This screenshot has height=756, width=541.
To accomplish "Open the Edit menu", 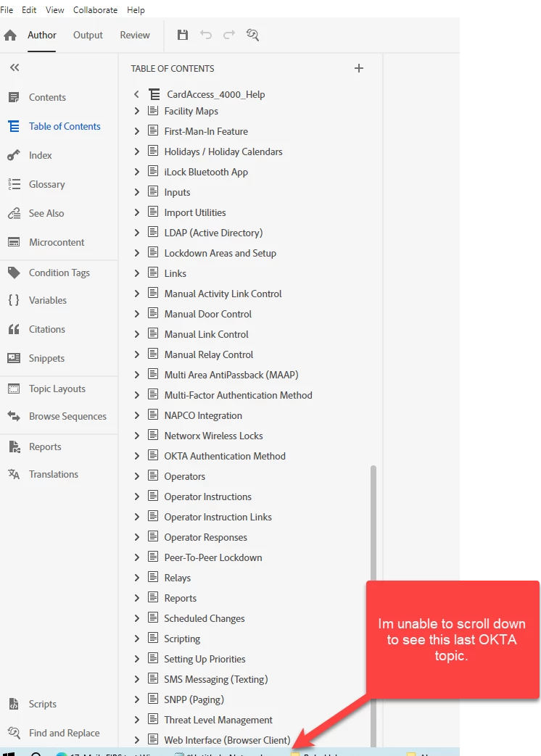I will click(x=29, y=9).
